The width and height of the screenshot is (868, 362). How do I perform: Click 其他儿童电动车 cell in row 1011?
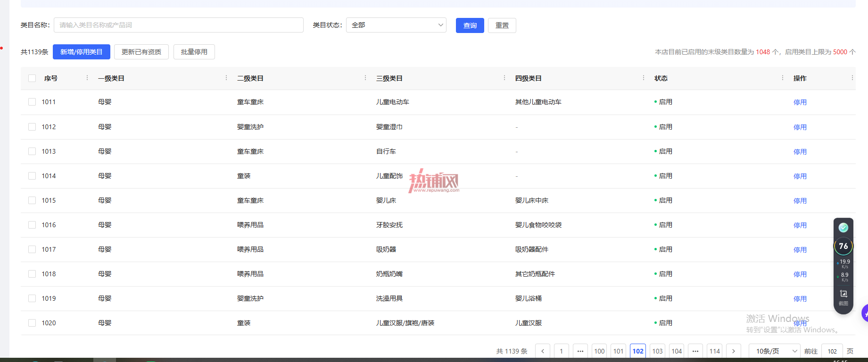(x=538, y=102)
